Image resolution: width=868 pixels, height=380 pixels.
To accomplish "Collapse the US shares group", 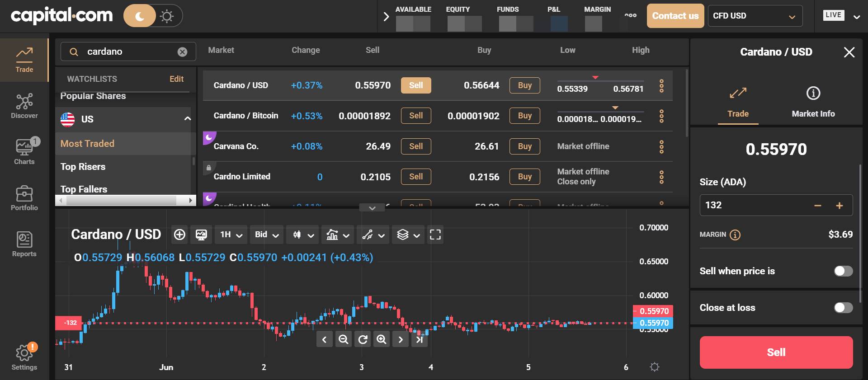I will (187, 119).
